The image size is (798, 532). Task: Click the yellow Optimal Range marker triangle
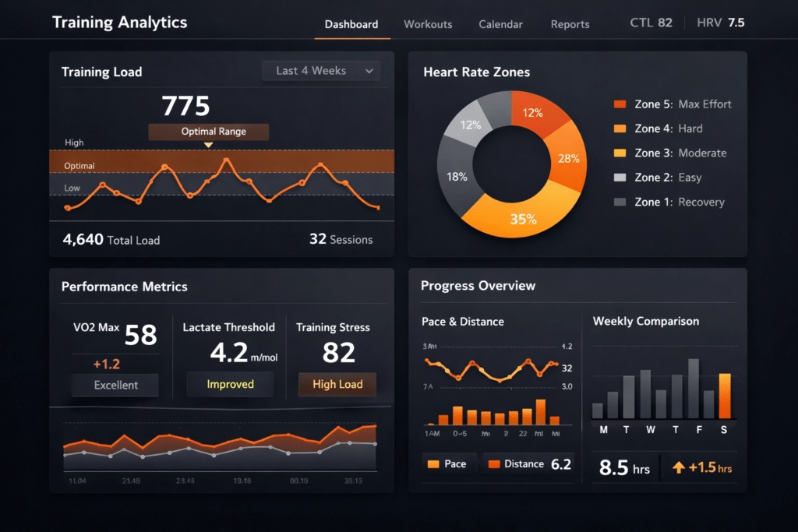click(x=208, y=145)
